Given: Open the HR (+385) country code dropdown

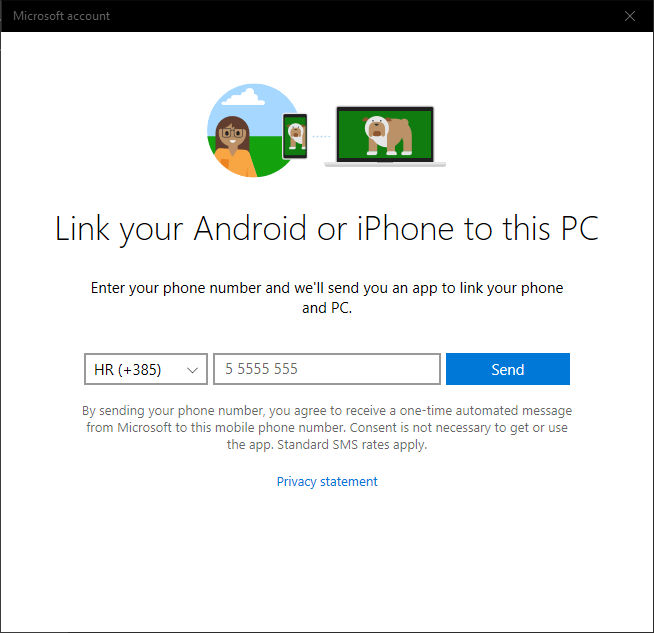Looking at the screenshot, I should tap(145, 369).
